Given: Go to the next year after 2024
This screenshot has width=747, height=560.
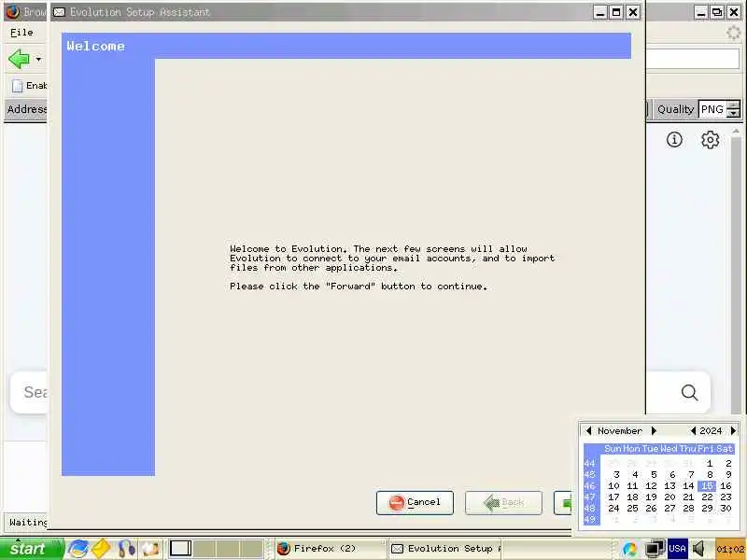Looking at the screenshot, I should point(733,430).
